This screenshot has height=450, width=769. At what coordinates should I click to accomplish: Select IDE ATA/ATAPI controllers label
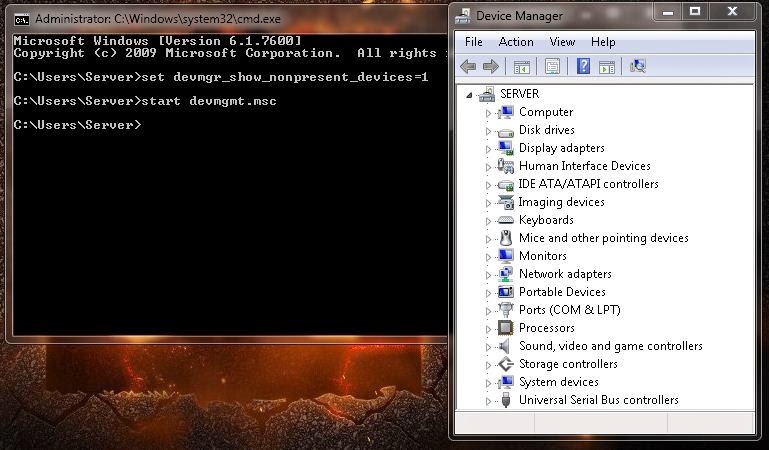(x=589, y=184)
